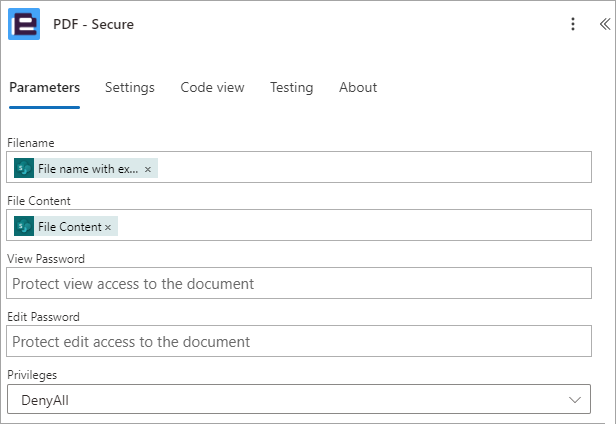616x424 pixels.
Task: Click empty area of File Content field
Action: tap(354, 225)
